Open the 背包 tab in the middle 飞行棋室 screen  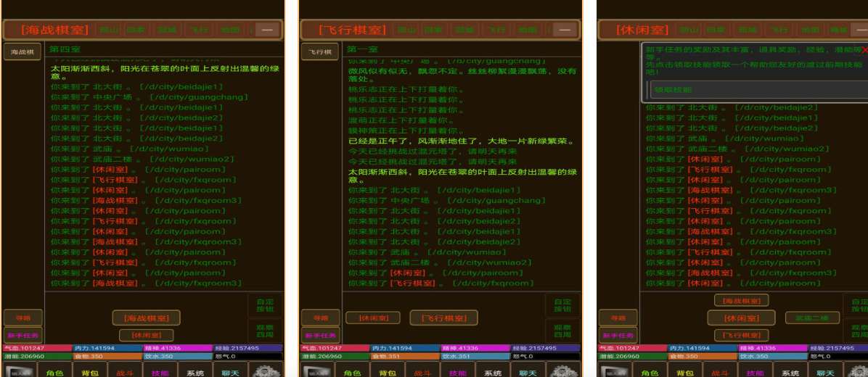point(389,372)
